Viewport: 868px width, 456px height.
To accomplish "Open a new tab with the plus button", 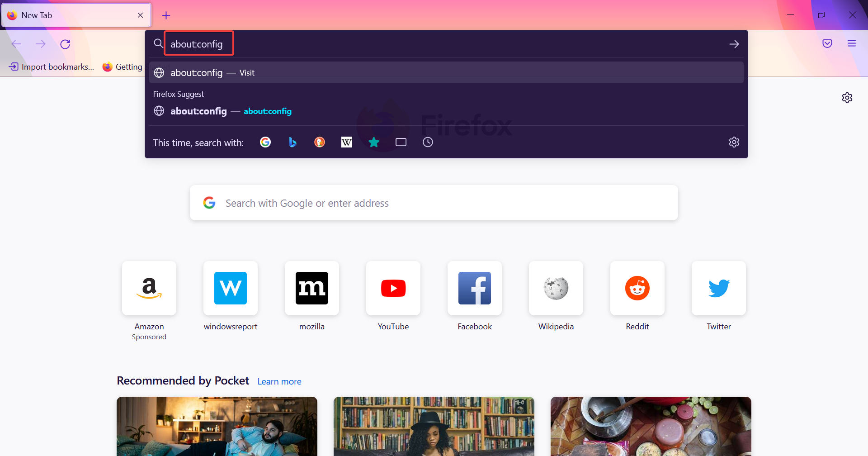I will (x=166, y=15).
